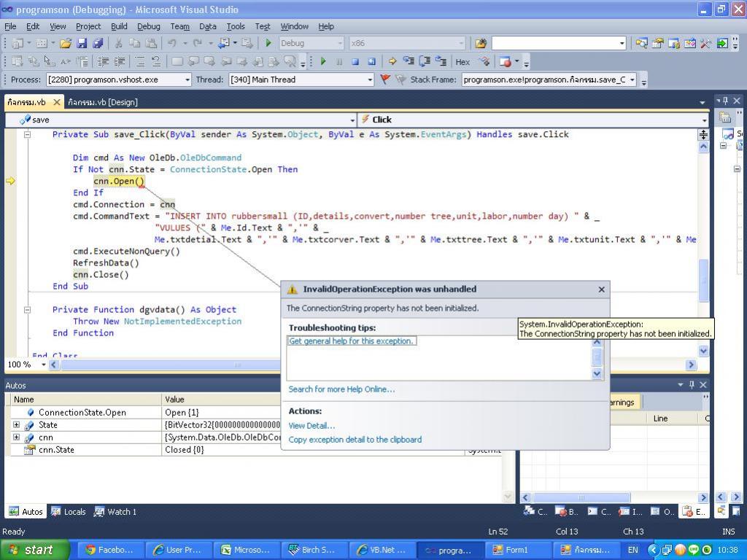Click the Toolbox hammer and wrench icon

(705, 43)
